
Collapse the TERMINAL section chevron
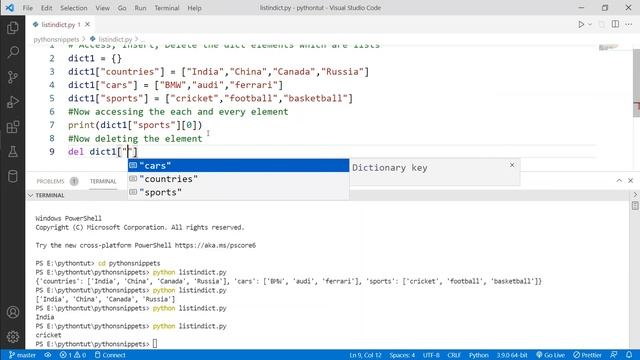tap(31, 196)
